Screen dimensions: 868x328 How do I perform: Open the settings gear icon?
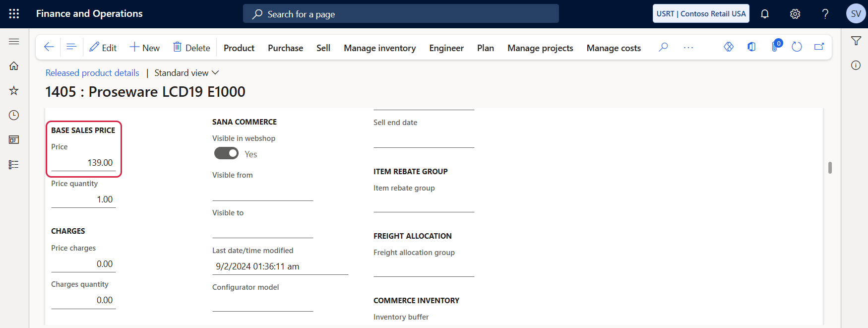click(x=795, y=14)
